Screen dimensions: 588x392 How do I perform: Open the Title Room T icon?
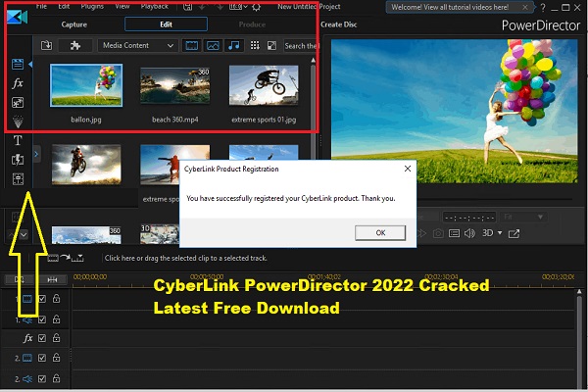coord(18,141)
